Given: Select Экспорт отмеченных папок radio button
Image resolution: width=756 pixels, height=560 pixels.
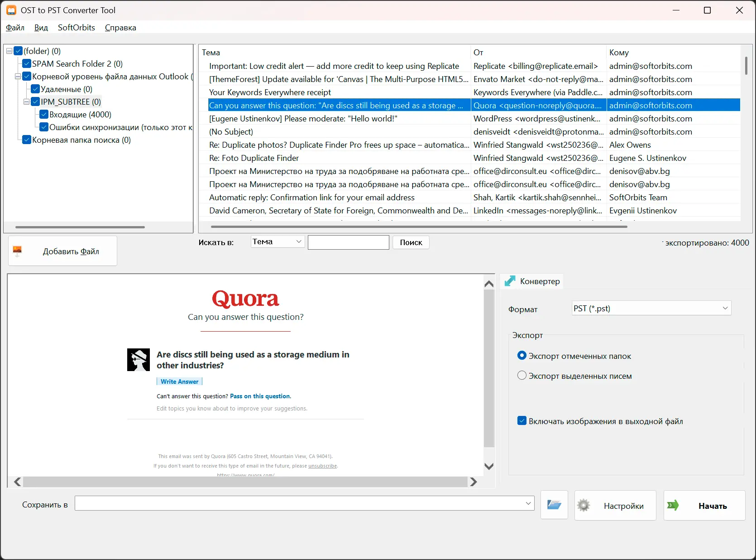Looking at the screenshot, I should pyautogui.click(x=522, y=356).
